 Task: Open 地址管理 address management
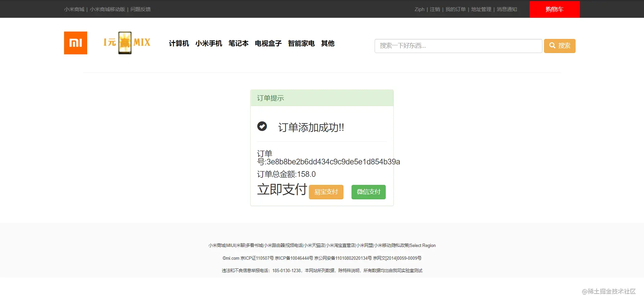[481, 9]
